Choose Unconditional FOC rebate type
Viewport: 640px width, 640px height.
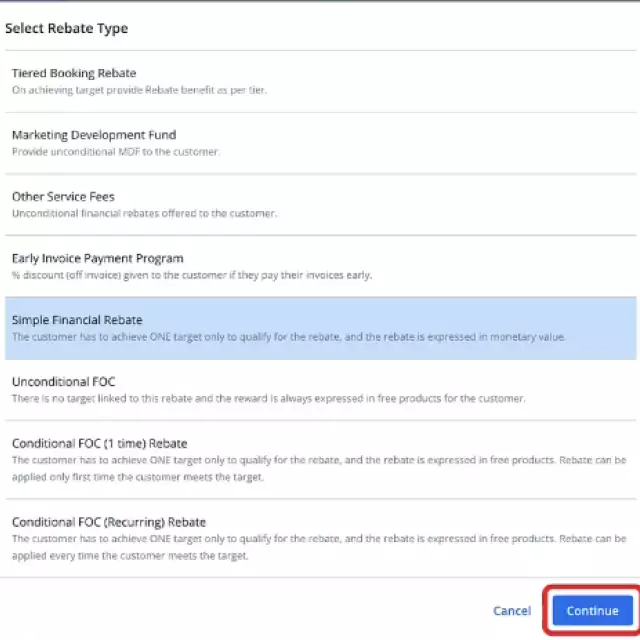click(62, 381)
